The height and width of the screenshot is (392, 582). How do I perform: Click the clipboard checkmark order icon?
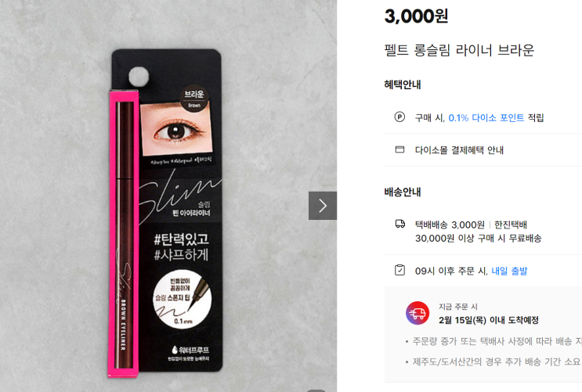(399, 270)
